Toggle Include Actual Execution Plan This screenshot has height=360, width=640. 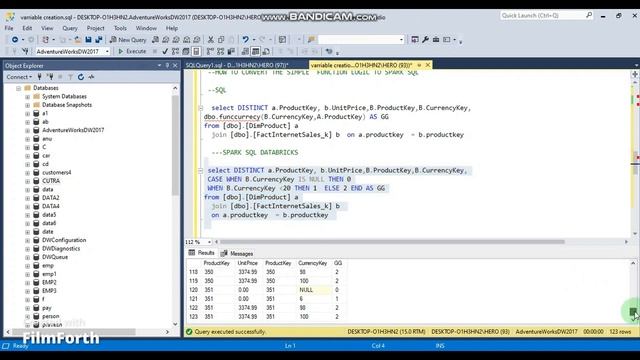point(210,51)
